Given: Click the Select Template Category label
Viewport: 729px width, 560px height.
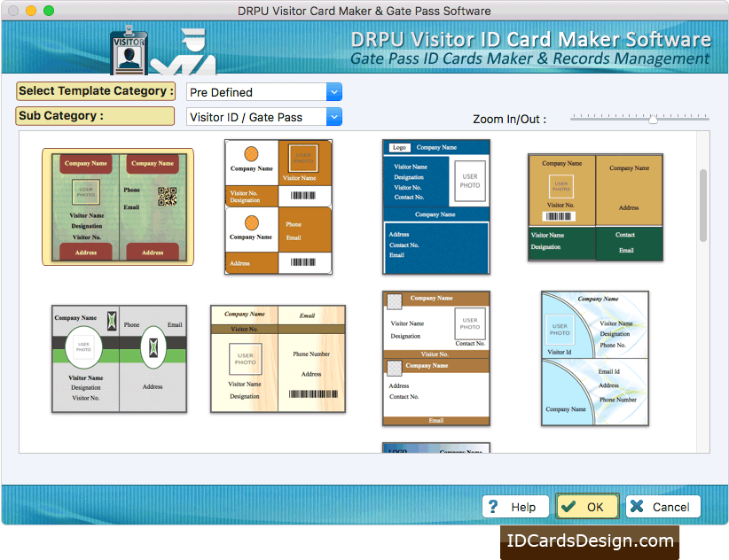Looking at the screenshot, I should click(x=96, y=91).
